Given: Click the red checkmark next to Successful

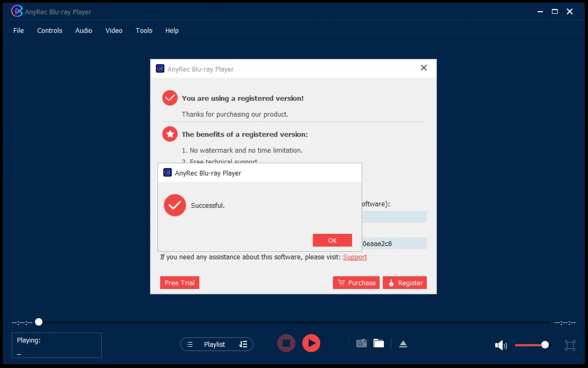Looking at the screenshot, I should tap(175, 205).
